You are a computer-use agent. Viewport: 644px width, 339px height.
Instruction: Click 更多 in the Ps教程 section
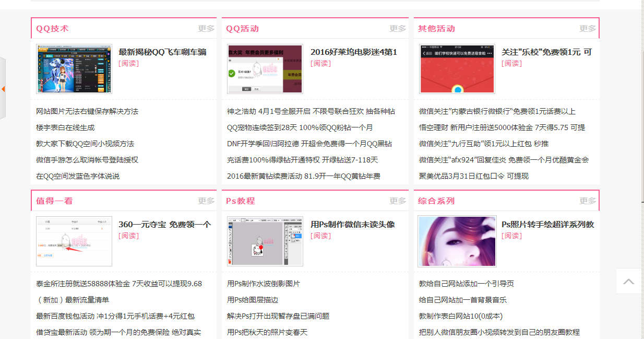[398, 201]
